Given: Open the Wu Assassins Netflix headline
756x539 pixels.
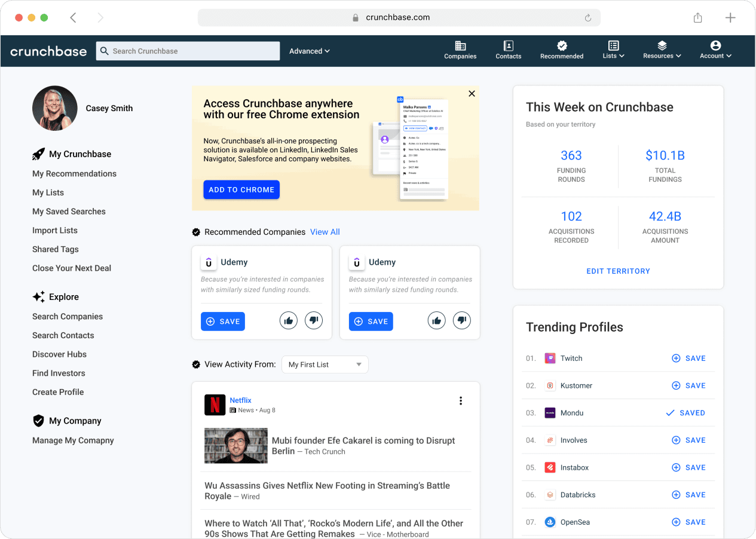Looking at the screenshot, I should tap(327, 491).
